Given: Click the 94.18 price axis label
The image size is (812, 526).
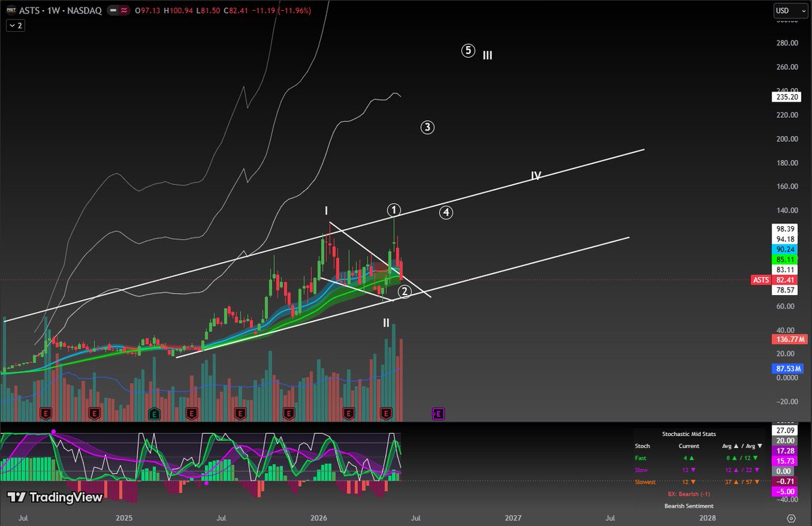Looking at the screenshot, I should tap(785, 238).
